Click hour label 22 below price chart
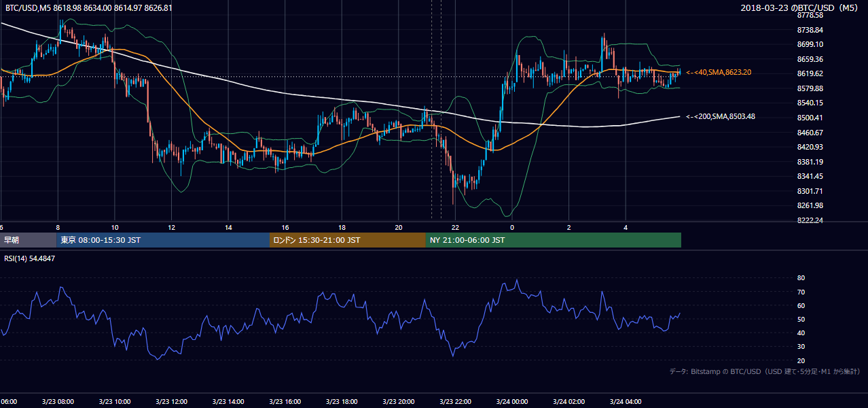Image resolution: width=868 pixels, height=408 pixels. point(455,227)
